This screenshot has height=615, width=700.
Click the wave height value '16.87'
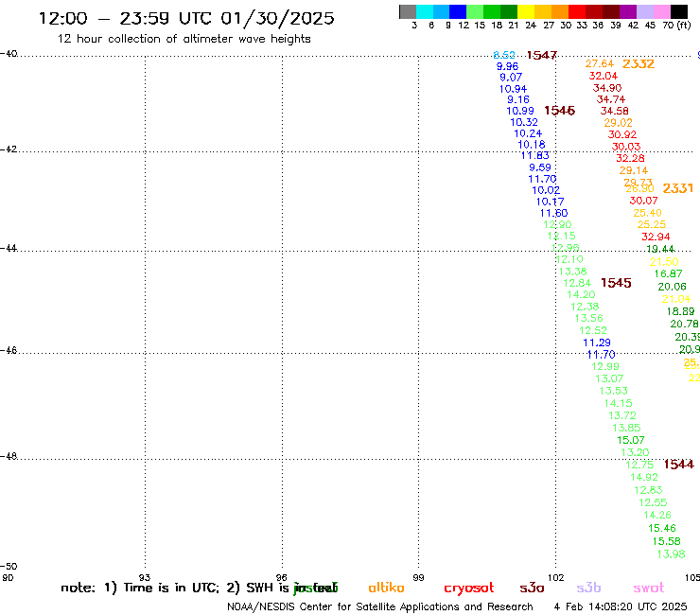[668, 273]
